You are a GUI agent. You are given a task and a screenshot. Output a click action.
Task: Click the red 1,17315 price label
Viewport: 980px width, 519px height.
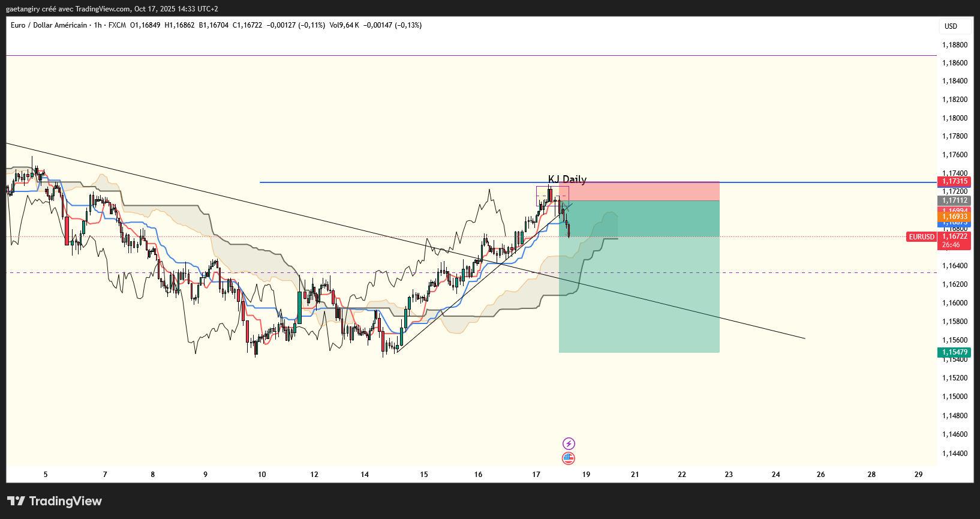(954, 181)
